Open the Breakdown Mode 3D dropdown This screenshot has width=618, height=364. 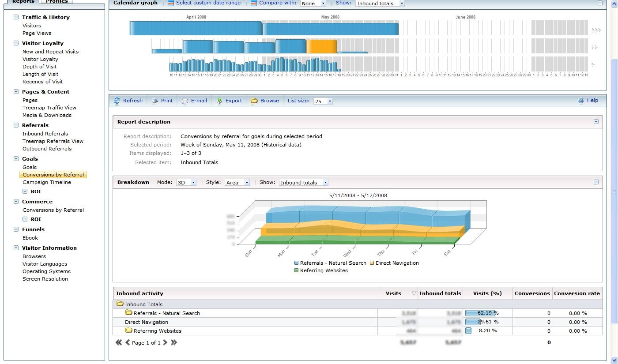186,183
